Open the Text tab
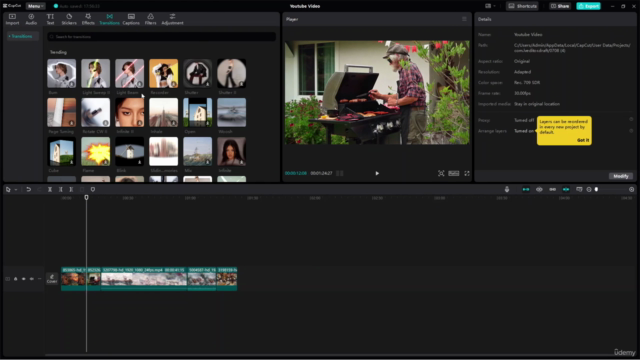The height and width of the screenshot is (360, 640). [50, 19]
